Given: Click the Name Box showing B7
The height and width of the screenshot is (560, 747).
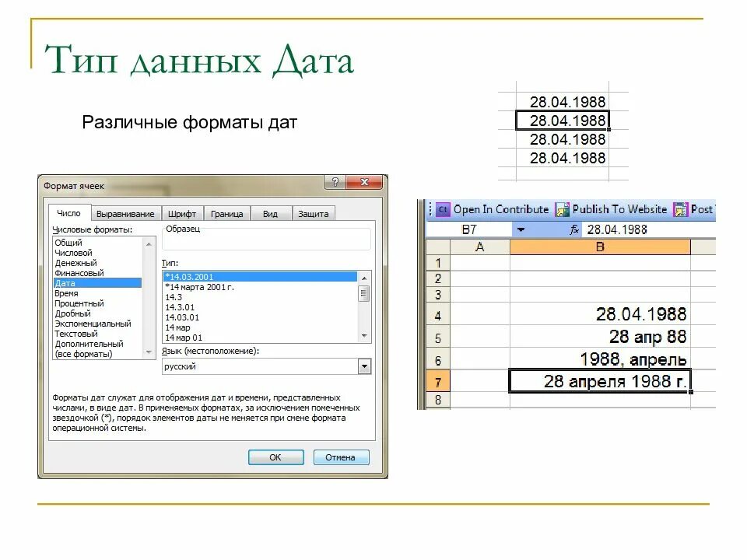Looking at the screenshot, I should click(469, 229).
